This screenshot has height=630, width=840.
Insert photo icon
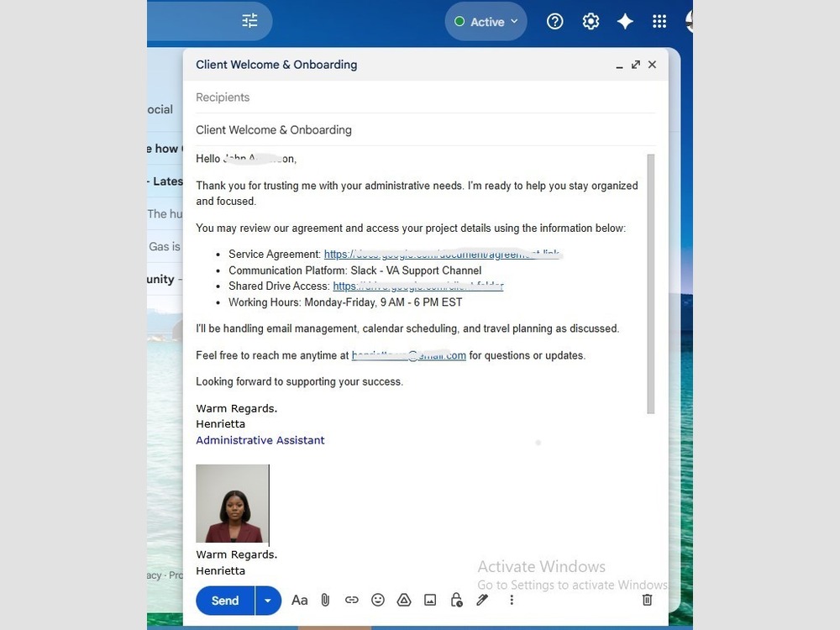click(430, 601)
